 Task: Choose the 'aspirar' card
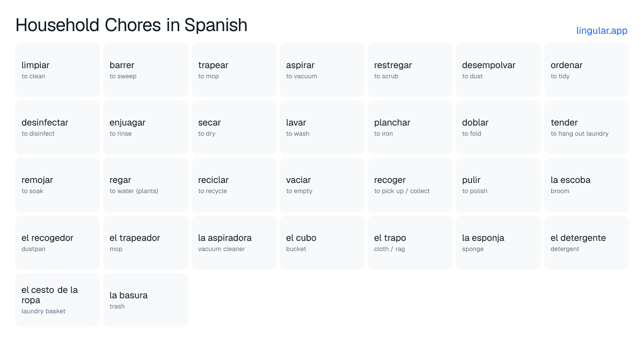click(322, 70)
